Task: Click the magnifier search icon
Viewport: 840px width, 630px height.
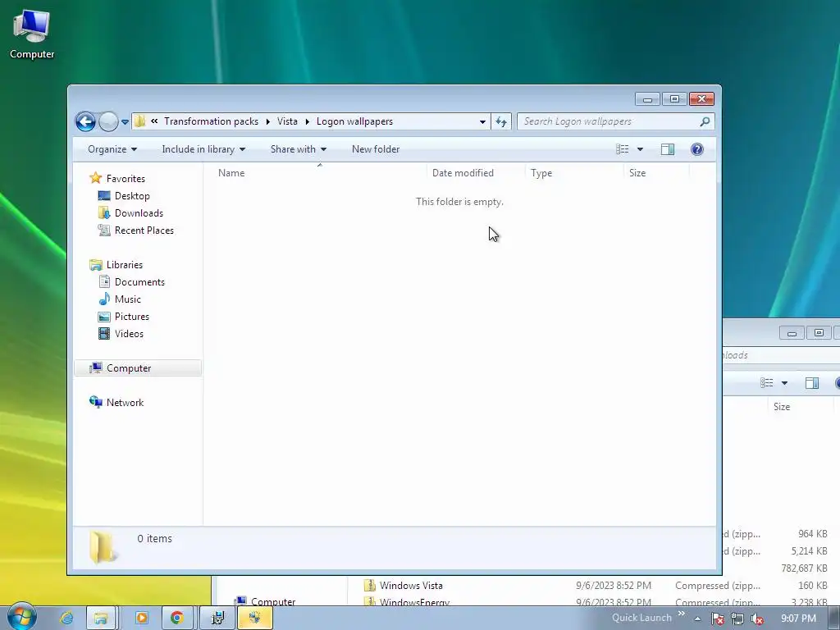Action: click(705, 121)
